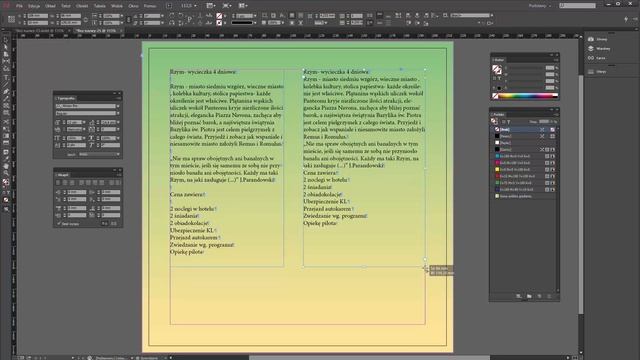Open the Podstawy workspace dropdown
Screen dimensions: 640x360
(540, 6)
